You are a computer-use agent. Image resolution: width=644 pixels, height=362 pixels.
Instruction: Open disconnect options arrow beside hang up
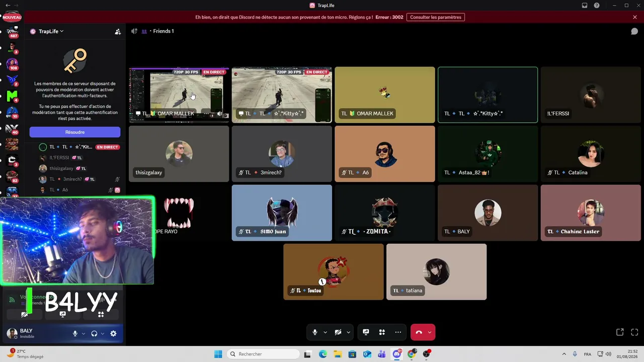coord(429,332)
